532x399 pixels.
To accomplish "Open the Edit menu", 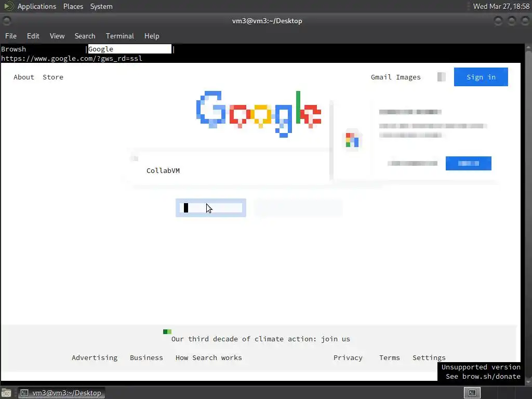I will pos(33,36).
